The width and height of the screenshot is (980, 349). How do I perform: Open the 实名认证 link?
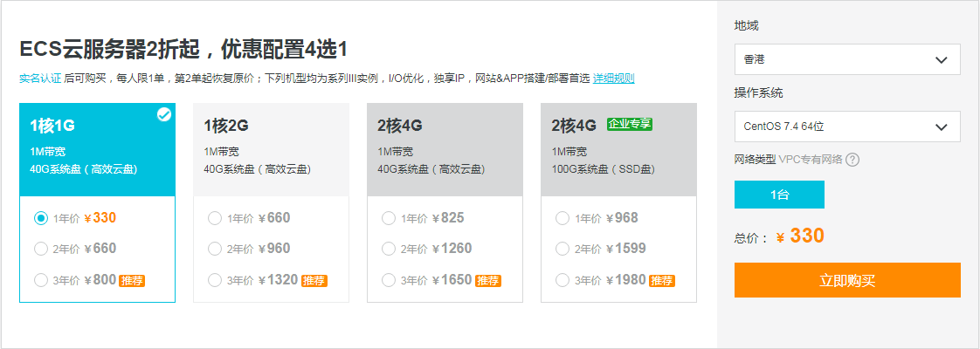40,79
